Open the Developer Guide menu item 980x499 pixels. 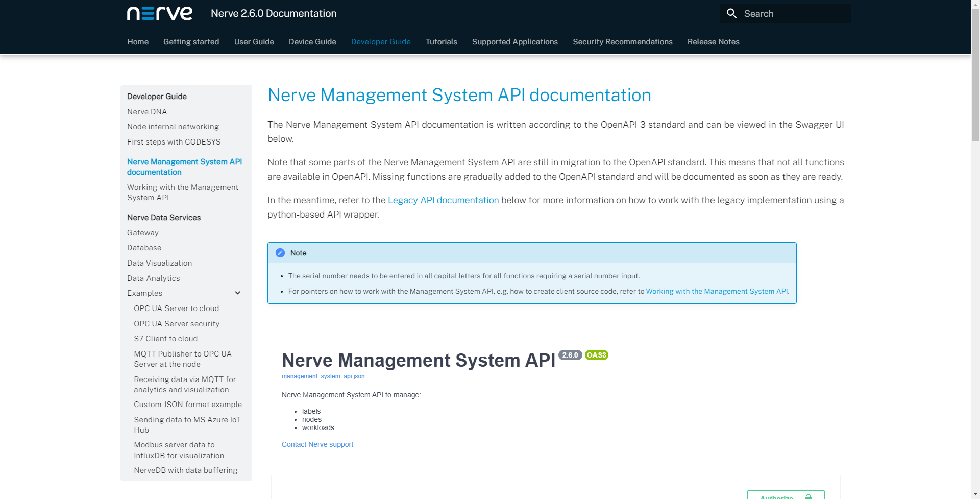381,42
